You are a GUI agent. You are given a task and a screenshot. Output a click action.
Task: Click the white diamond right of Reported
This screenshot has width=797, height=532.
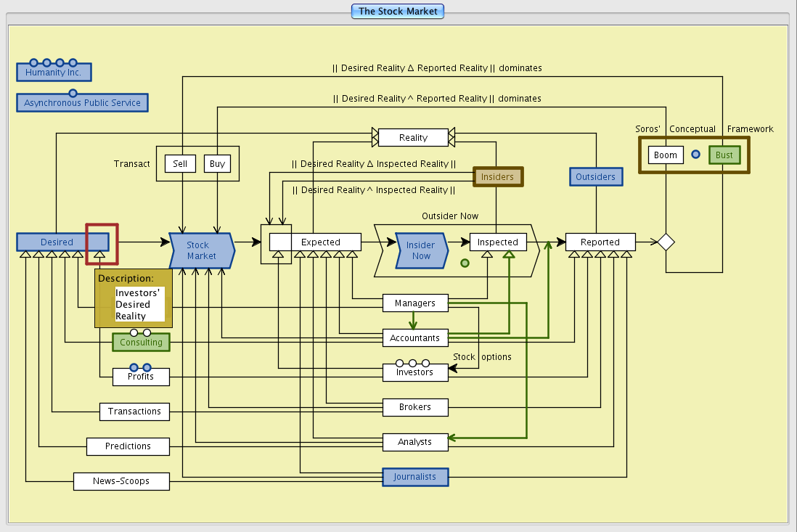point(666,242)
